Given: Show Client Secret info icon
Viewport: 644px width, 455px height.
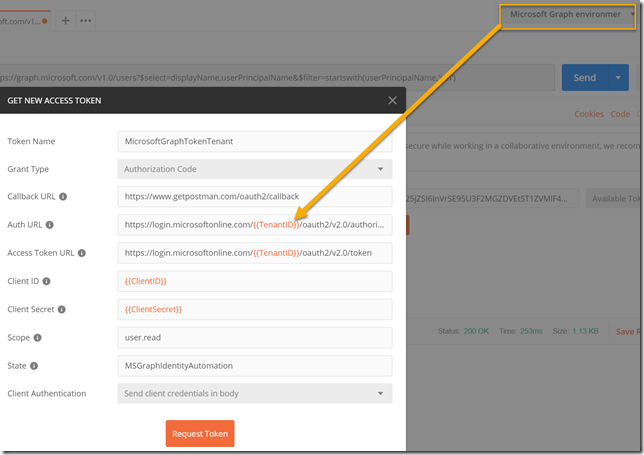Looking at the screenshot, I should [x=62, y=309].
